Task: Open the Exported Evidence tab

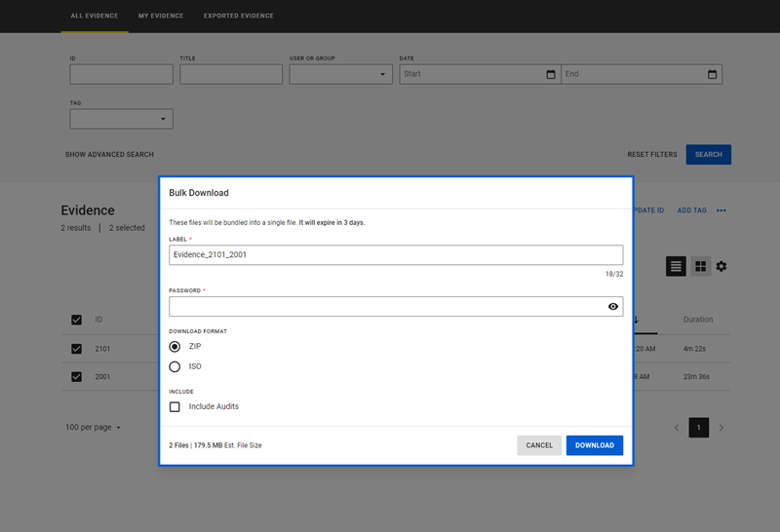Action: point(238,16)
